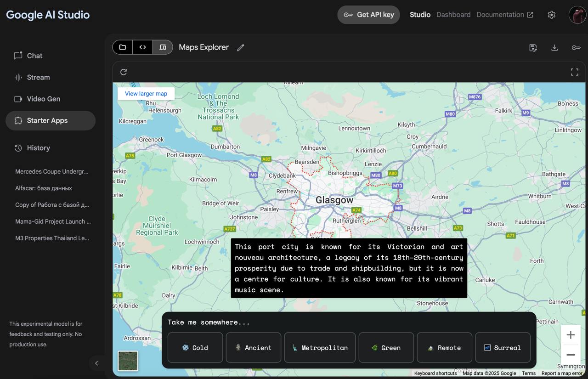
Task: Click the Get API key button
Action: point(369,15)
